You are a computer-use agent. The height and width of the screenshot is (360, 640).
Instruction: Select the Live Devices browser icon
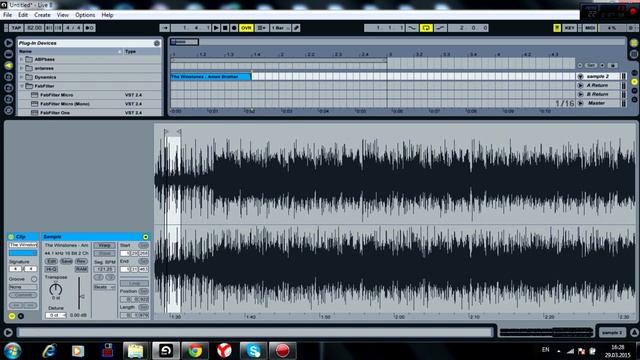[x=8, y=54]
